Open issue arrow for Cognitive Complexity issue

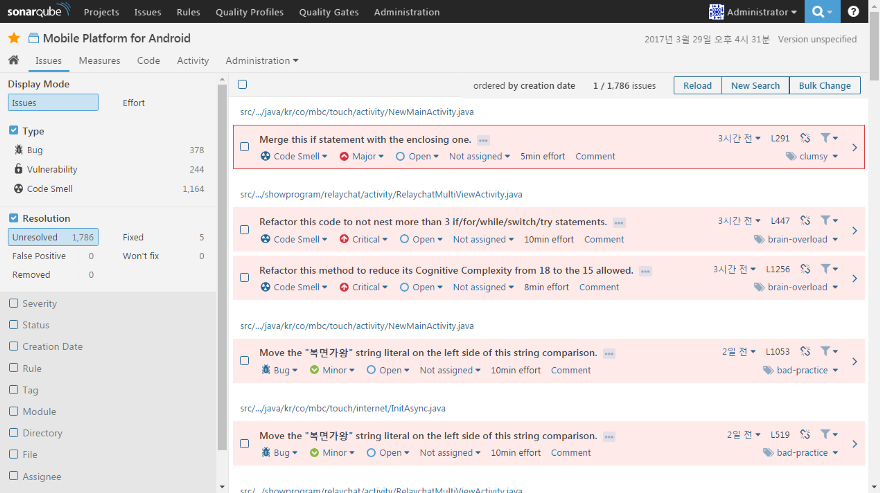pyautogui.click(x=854, y=279)
